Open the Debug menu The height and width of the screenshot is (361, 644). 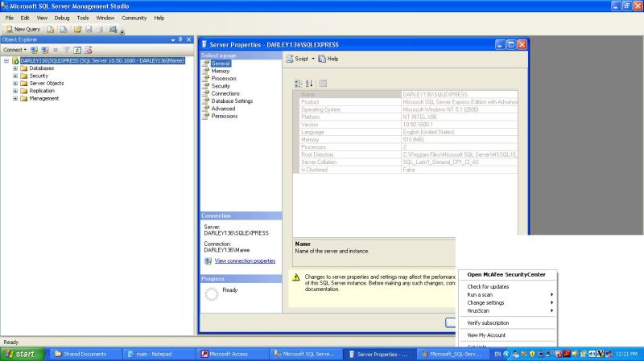(x=62, y=18)
